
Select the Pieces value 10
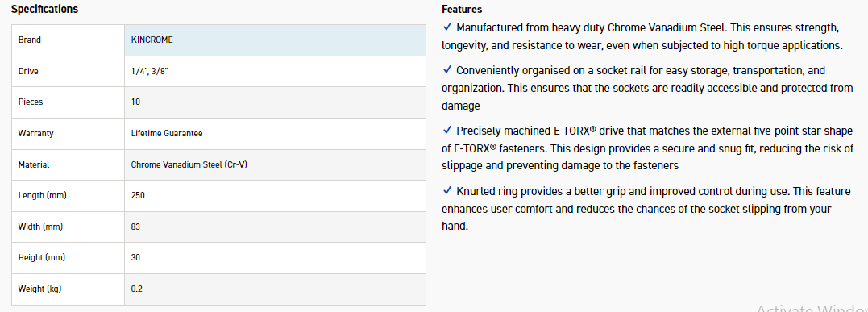[135, 102]
